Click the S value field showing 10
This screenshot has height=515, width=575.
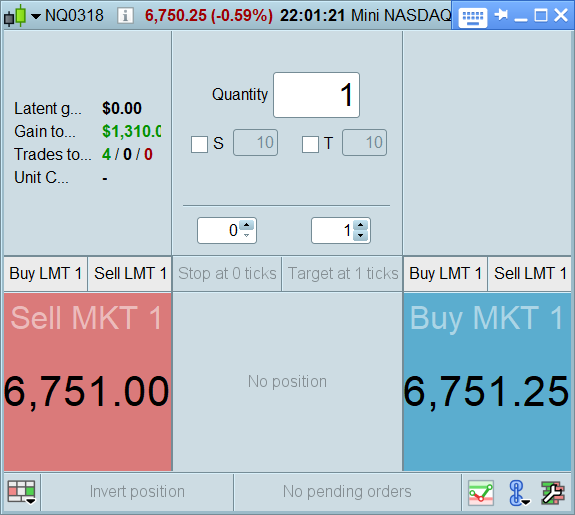(255, 143)
